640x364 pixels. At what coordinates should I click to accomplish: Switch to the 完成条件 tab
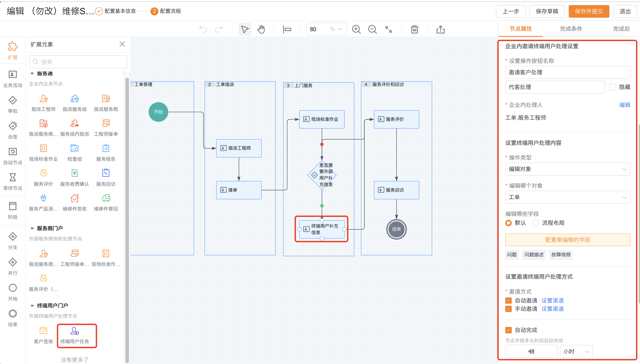[x=571, y=29]
